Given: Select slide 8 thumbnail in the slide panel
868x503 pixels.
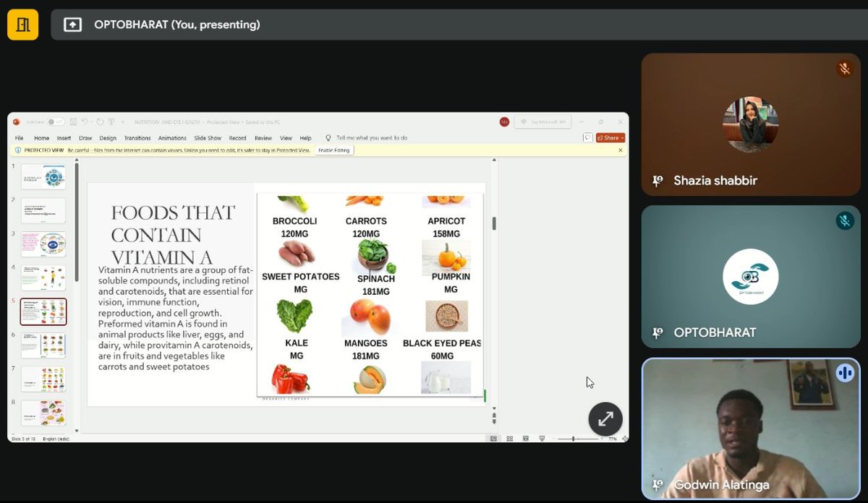Looking at the screenshot, I should (43, 413).
